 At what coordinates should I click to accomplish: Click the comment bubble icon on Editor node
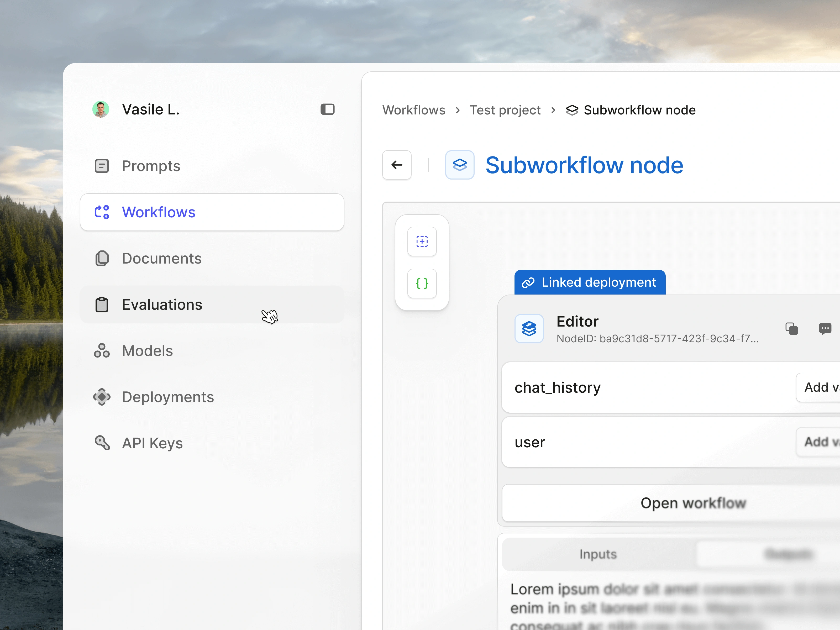point(825,328)
